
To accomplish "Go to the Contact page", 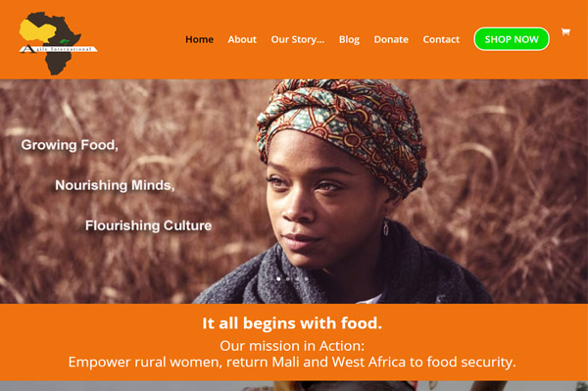I will 441,39.
